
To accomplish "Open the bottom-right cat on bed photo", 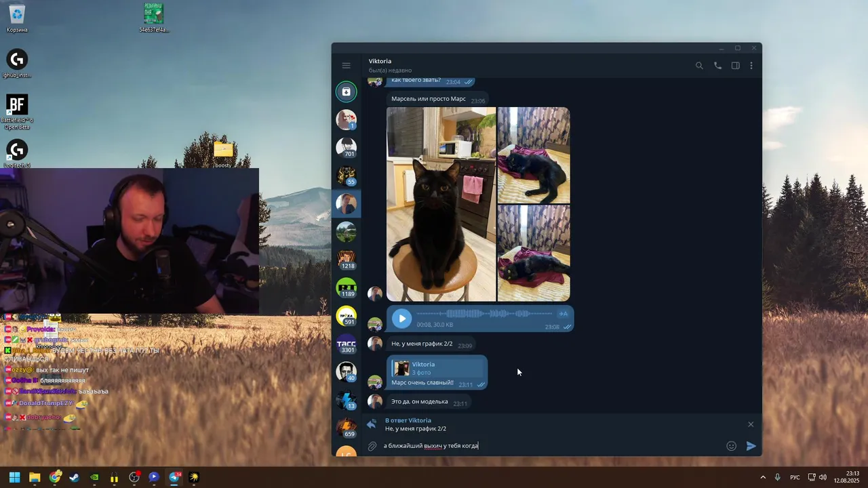I will [x=534, y=253].
